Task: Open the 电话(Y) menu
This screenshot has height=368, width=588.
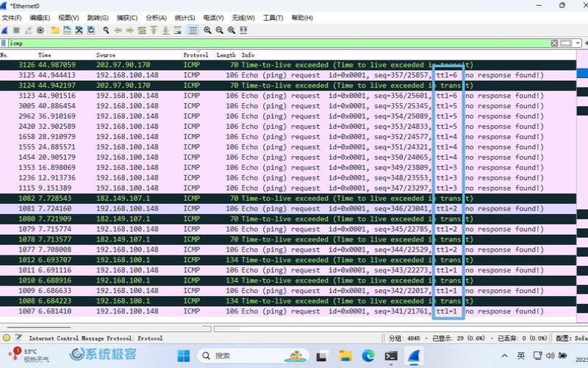Action: click(x=213, y=18)
